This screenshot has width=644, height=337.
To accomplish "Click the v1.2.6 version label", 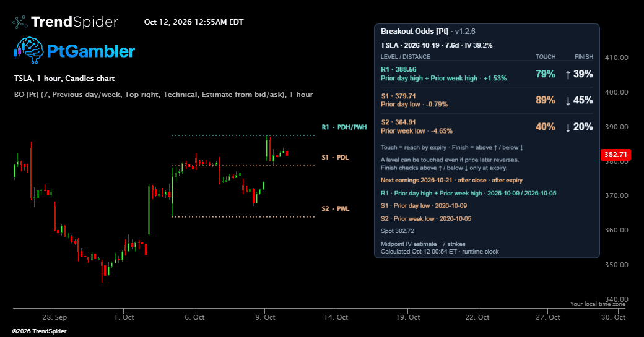I will (x=465, y=32).
